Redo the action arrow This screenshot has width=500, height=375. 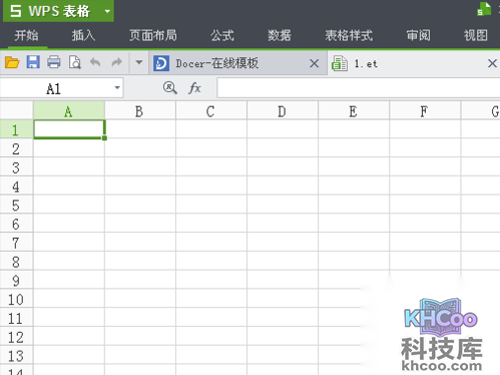pos(116,62)
